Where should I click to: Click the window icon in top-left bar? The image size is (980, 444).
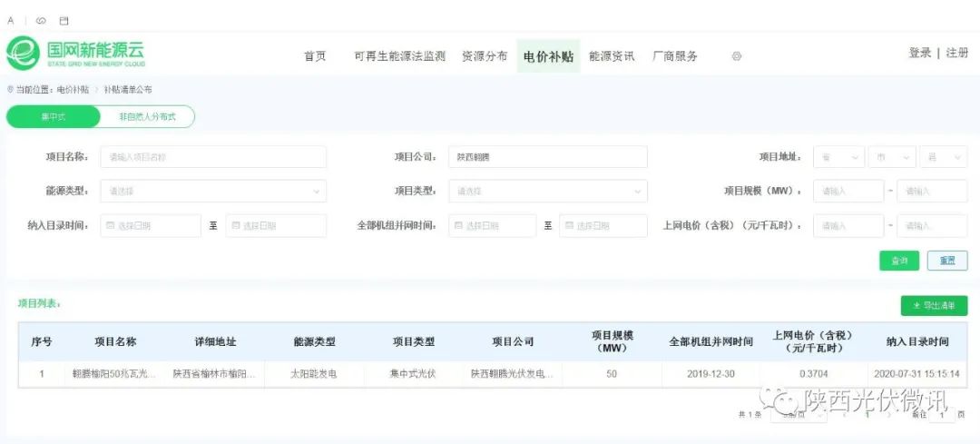pyautogui.click(x=64, y=20)
